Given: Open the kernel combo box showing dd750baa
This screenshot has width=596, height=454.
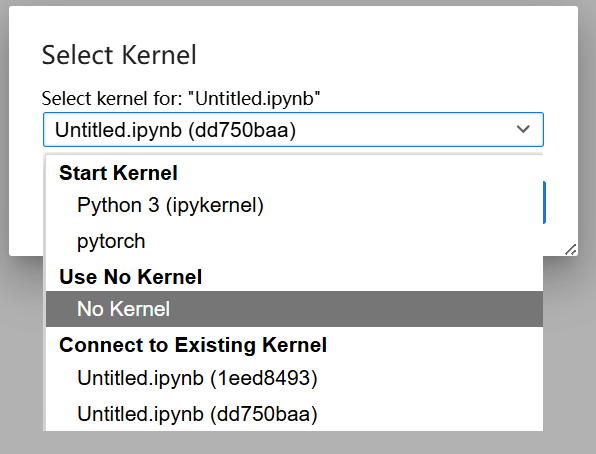Looking at the screenshot, I should pos(293,129).
